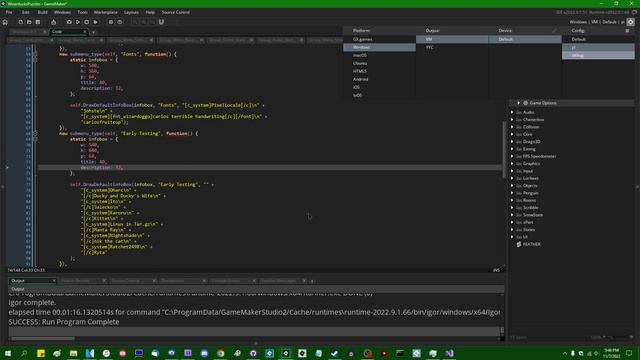This screenshot has width=640, height=360.
Task: Select the Rooms folder
Action: (530, 200)
